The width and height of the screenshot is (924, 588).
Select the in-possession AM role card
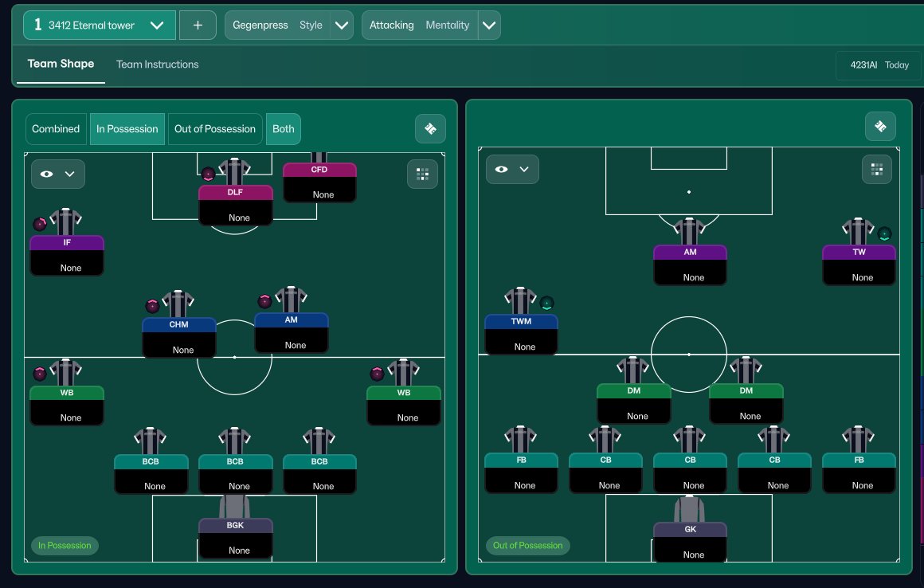(x=291, y=333)
